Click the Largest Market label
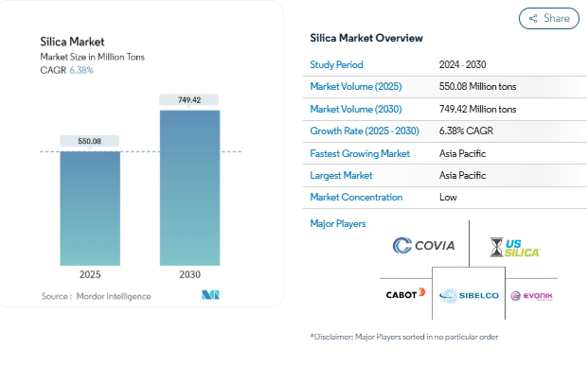The width and height of the screenshot is (588, 366). click(x=341, y=175)
